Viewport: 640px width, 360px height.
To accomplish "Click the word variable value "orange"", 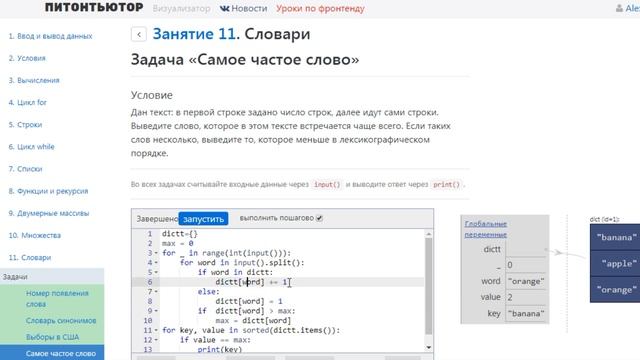I will tap(526, 281).
